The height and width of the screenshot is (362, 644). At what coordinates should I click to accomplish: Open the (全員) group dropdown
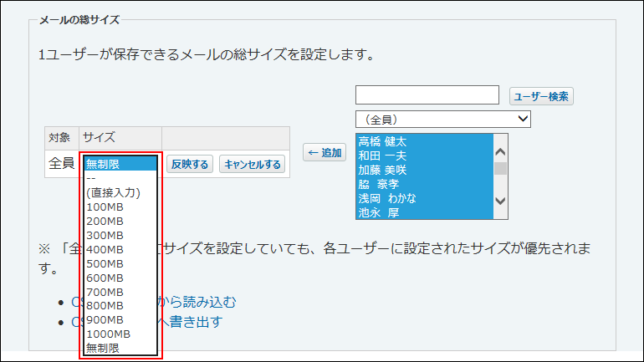point(443,120)
